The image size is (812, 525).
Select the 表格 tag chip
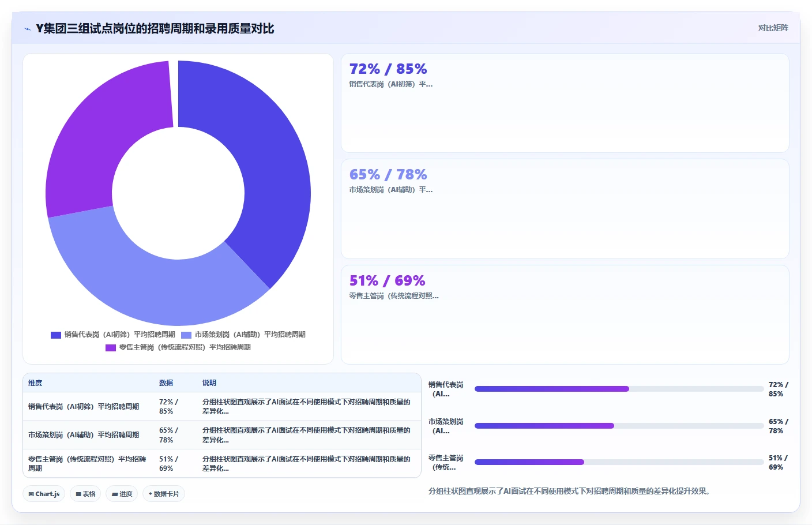[85, 494]
